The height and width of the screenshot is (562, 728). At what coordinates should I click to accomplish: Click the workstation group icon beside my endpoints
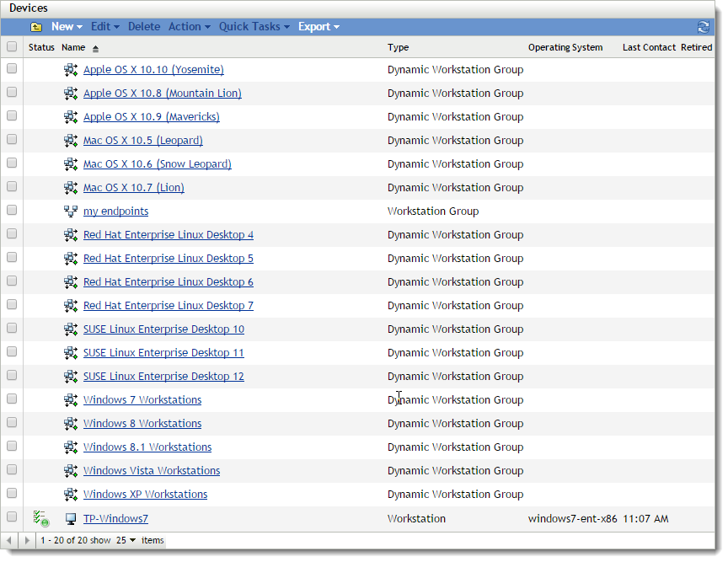point(70,211)
